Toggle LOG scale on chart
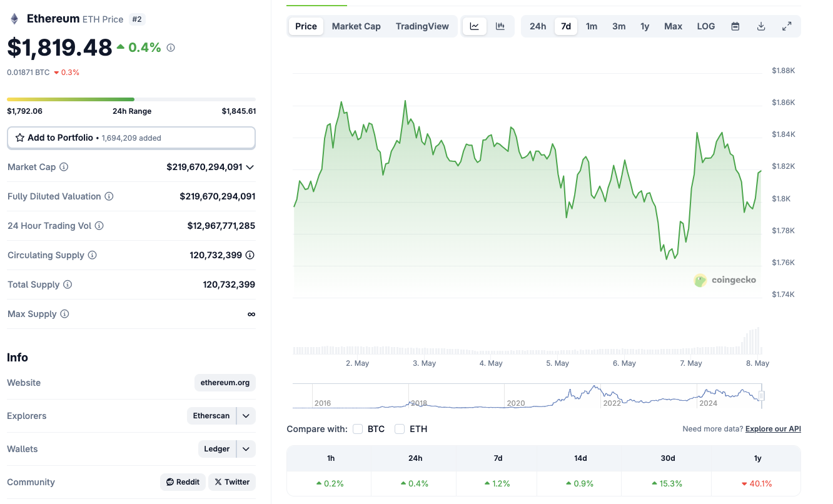 [x=706, y=26]
